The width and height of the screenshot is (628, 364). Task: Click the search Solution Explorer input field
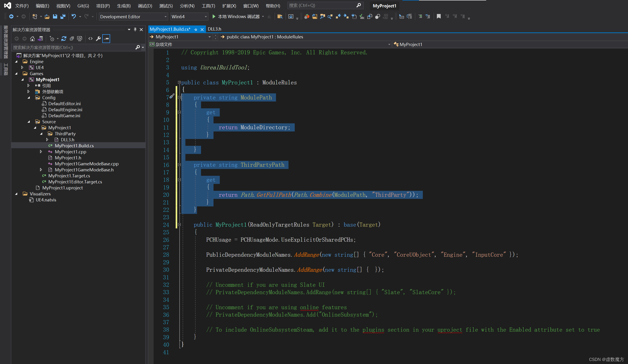(x=72, y=47)
